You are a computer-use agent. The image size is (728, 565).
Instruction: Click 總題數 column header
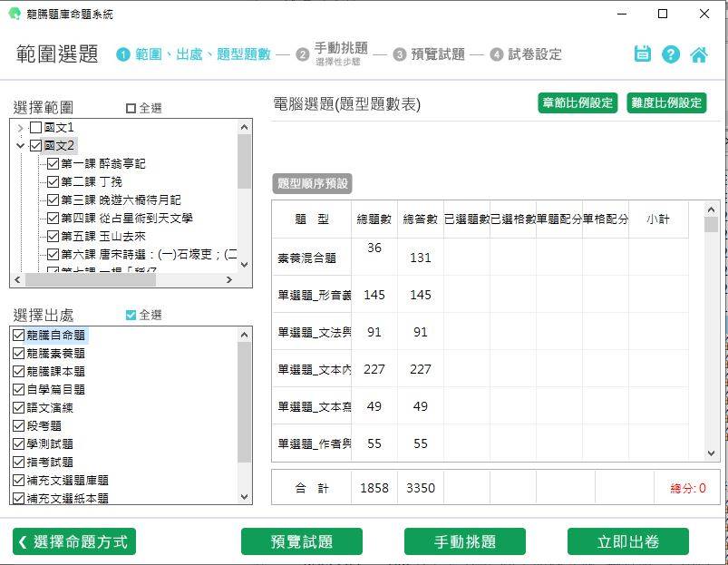point(374,219)
